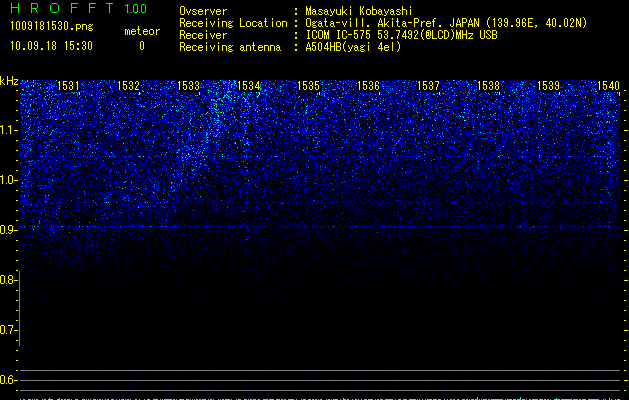Click the 0.7 frequency axis label
This screenshot has width=629, height=400.
[8, 330]
